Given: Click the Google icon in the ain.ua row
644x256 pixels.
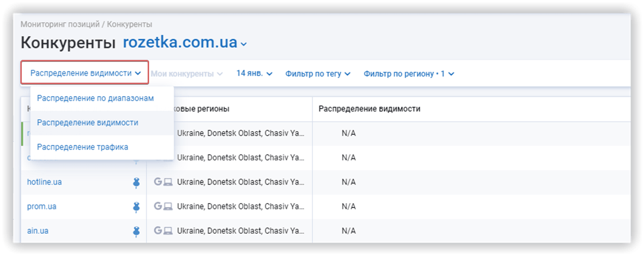Looking at the screenshot, I should [158, 230].
